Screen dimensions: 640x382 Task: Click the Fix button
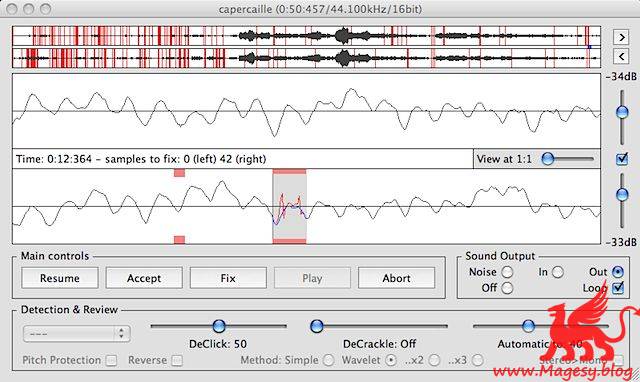228,278
